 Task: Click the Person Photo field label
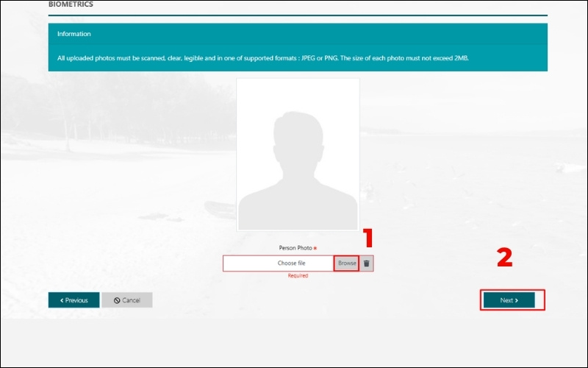point(295,249)
